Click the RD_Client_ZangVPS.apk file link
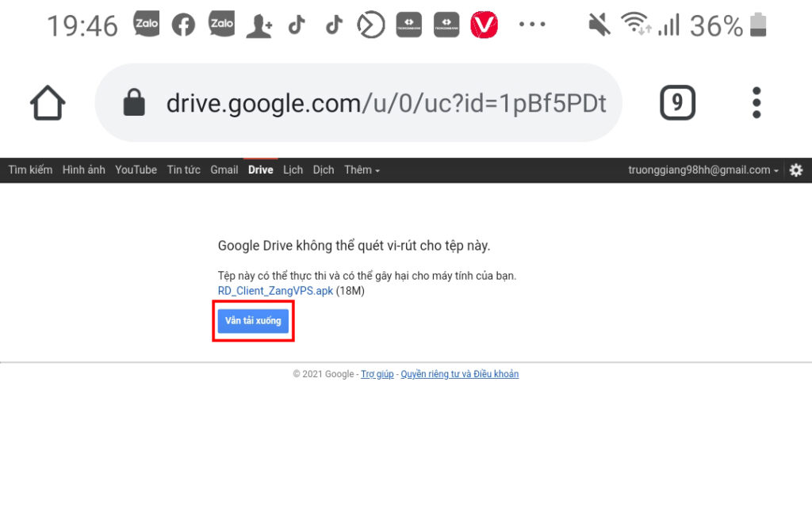Viewport: 812px width, 508px height. click(x=275, y=291)
